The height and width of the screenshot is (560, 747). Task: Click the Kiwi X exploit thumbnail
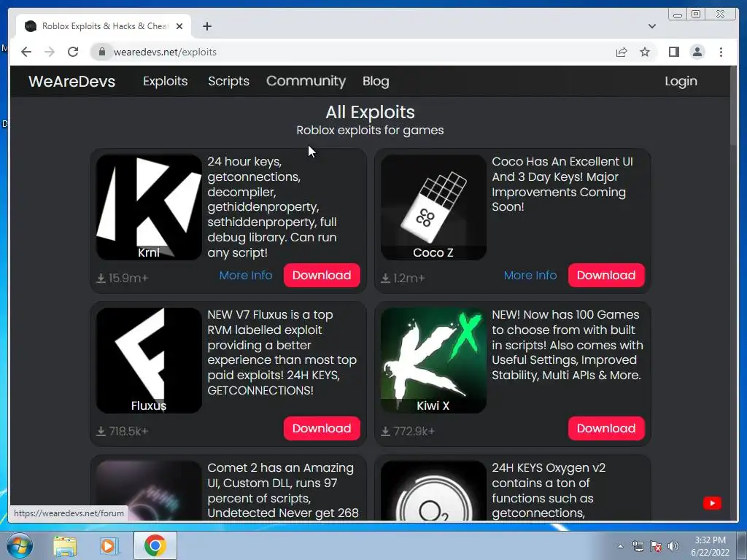tap(433, 360)
